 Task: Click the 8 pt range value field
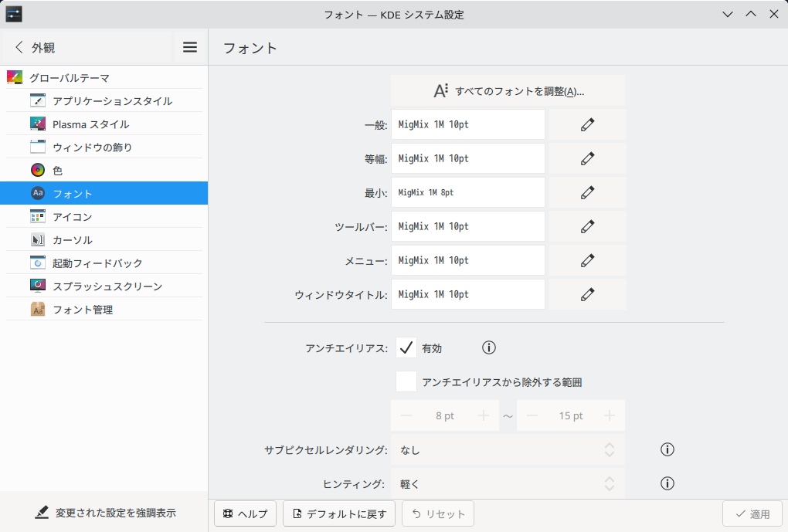[x=445, y=415]
